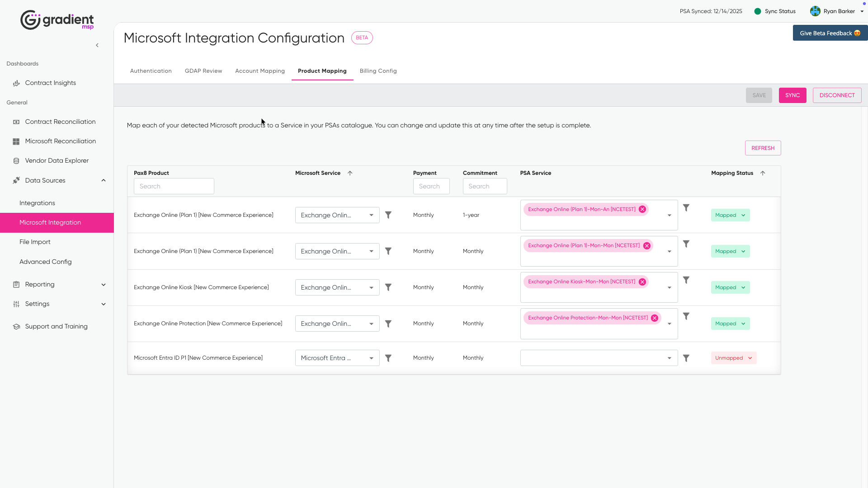Select Microsoft Integration in the sidebar
Image resolution: width=868 pixels, height=488 pixels.
point(57,223)
